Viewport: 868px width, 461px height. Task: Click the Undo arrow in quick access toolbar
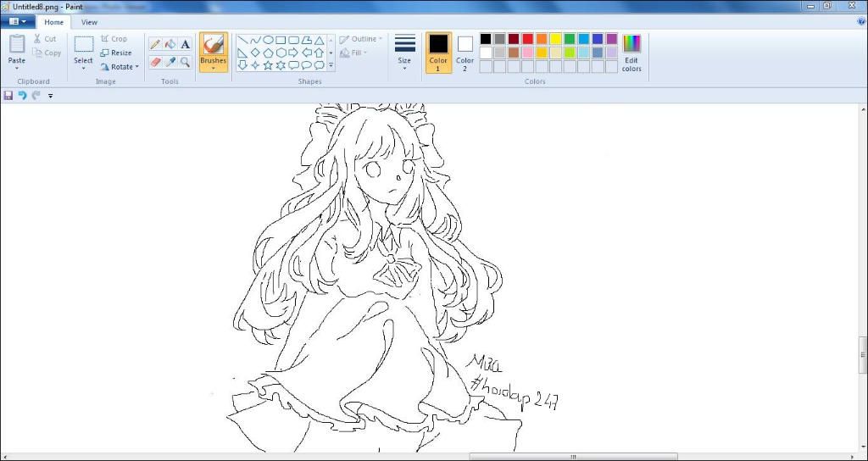coord(22,96)
